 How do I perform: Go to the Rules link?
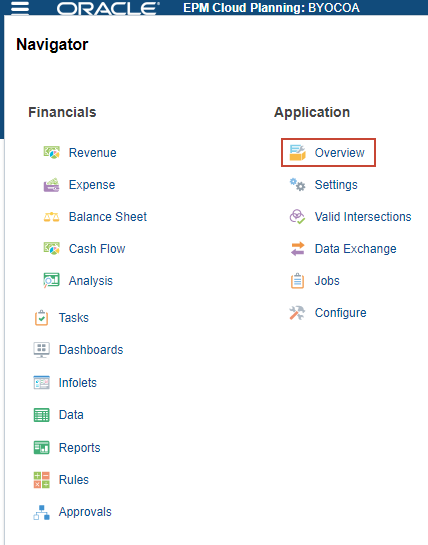[x=74, y=480]
